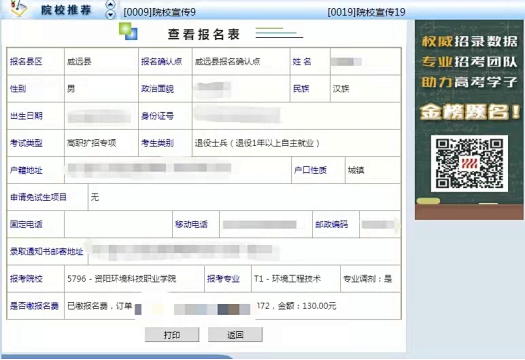Click the 权威招录数据 banner line
Screen dimensions: 525x360
pyautogui.click(x=469, y=42)
